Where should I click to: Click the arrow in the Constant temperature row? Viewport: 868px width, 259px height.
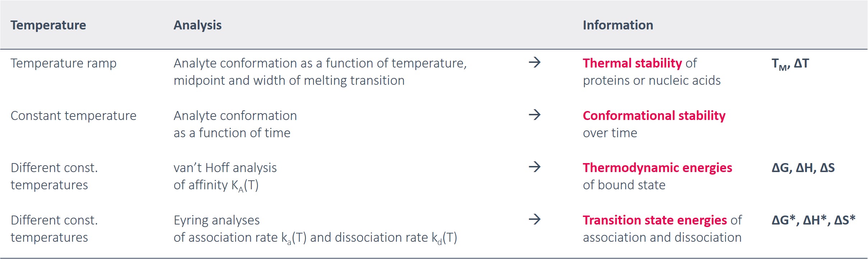pos(534,115)
